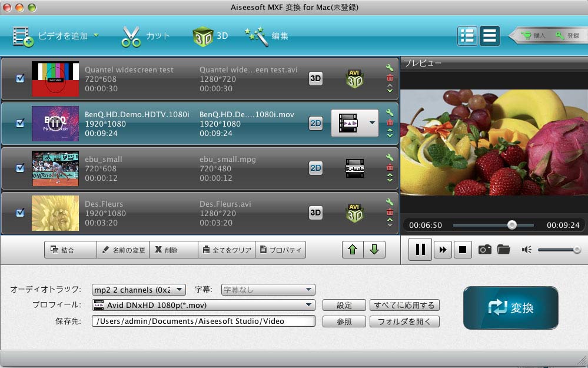
Task: Click the 変換 convert button
Action: (x=510, y=307)
